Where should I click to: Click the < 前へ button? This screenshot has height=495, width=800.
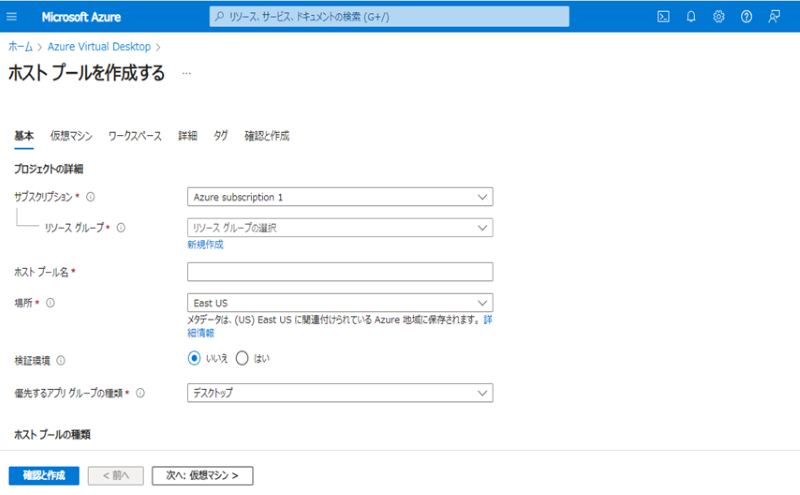116,476
